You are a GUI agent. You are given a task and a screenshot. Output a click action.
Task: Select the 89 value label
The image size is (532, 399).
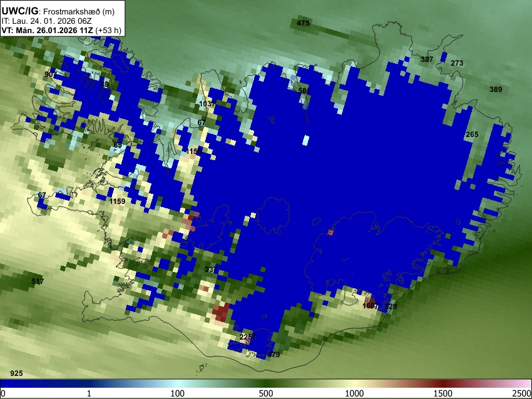point(105,84)
